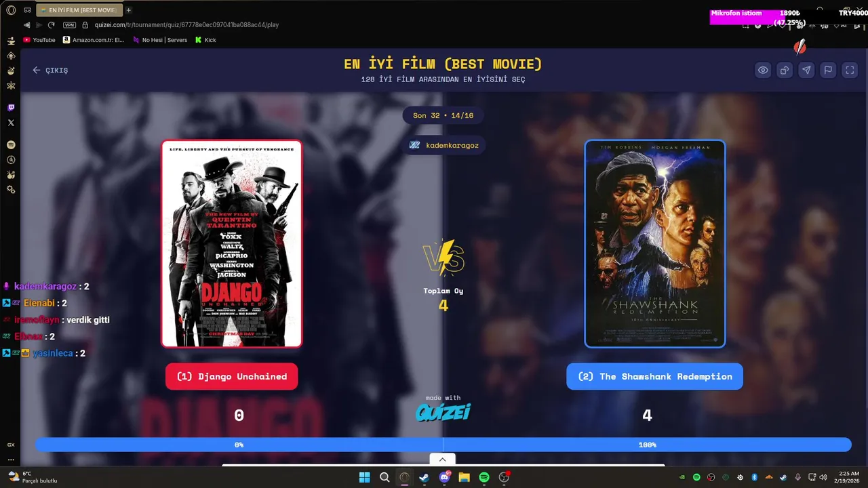Click the volume icon in system tray
The width and height of the screenshot is (868, 488).
point(823,477)
